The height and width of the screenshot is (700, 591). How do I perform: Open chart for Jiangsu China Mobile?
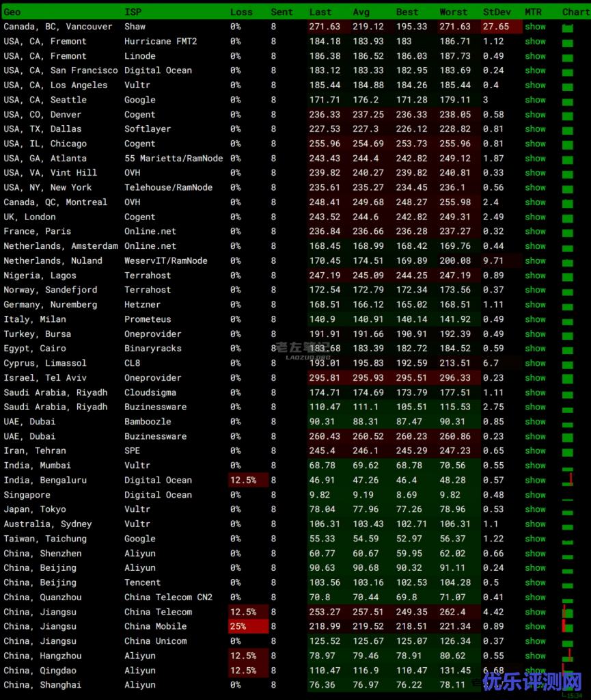click(x=567, y=626)
